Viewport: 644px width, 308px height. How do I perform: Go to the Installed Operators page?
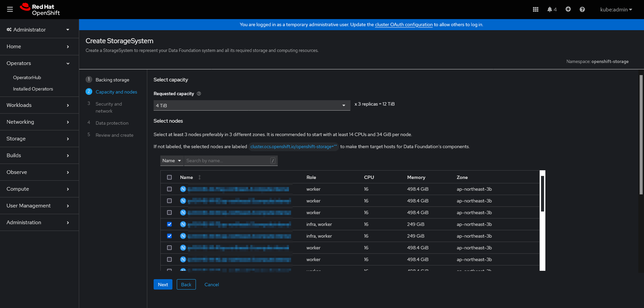(x=33, y=89)
